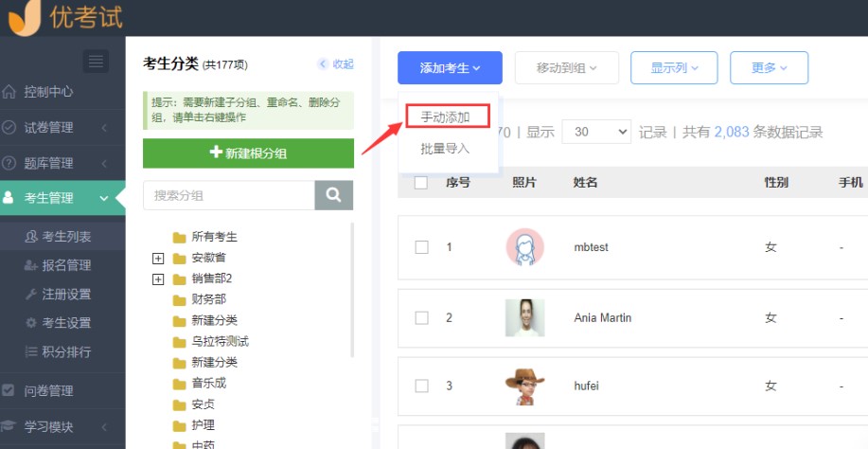The image size is (868, 449).
Task: Focus the 搜索分组 search field
Action: tap(229, 195)
